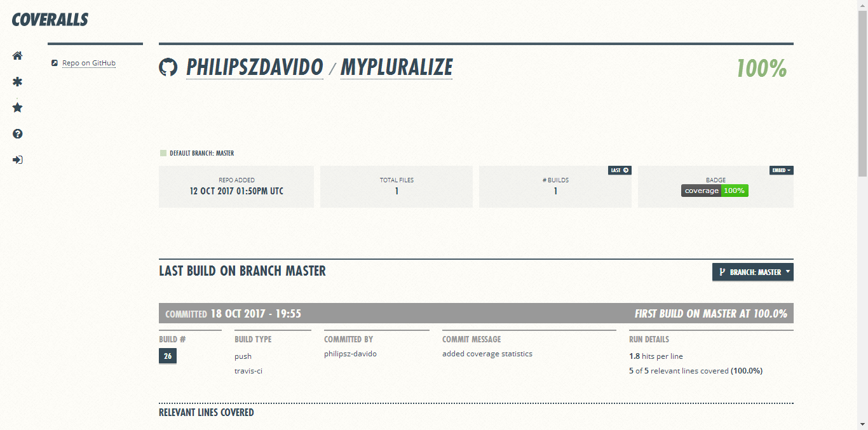Click '1.8 hits per line' text
868x430 pixels.
pos(656,356)
